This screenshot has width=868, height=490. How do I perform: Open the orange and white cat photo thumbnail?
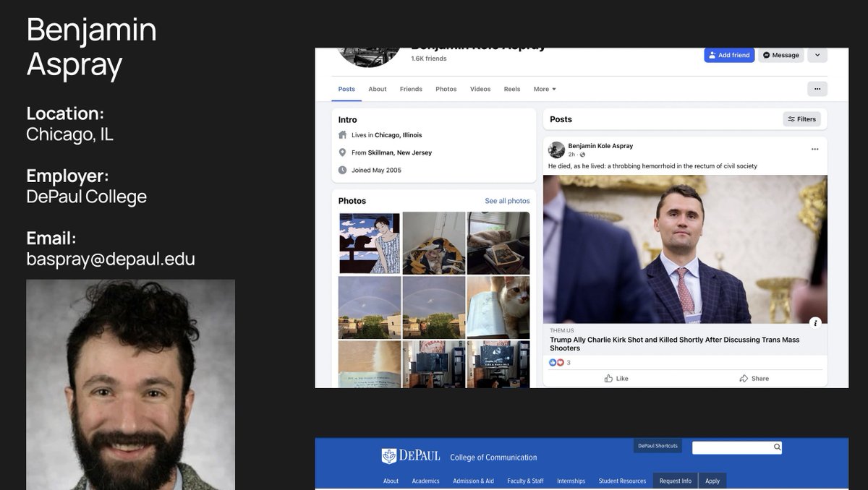click(498, 307)
